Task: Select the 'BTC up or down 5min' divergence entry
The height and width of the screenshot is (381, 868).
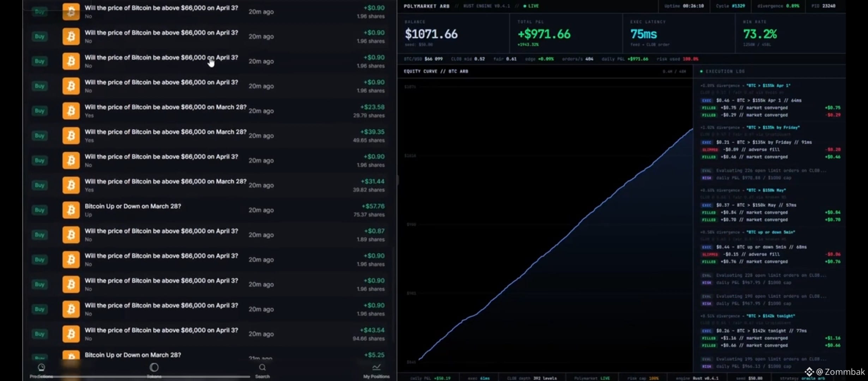Action: tap(747, 232)
